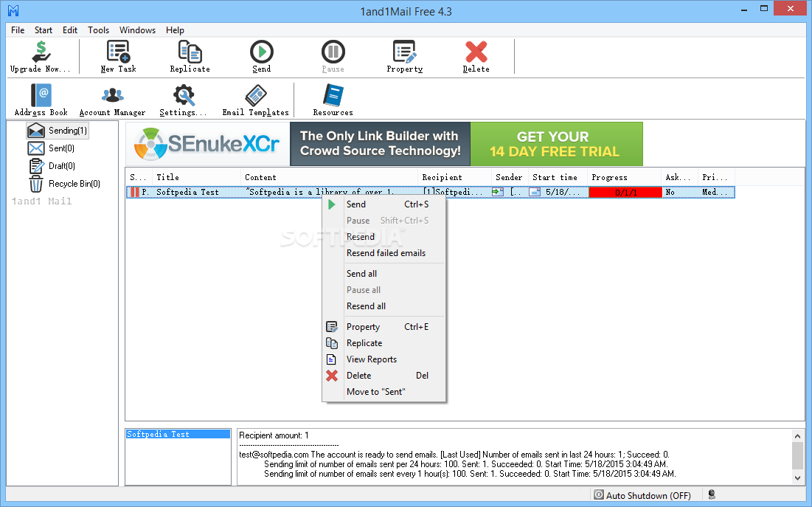Click the Med... priority cell
The image size is (812, 507).
tap(715, 193)
